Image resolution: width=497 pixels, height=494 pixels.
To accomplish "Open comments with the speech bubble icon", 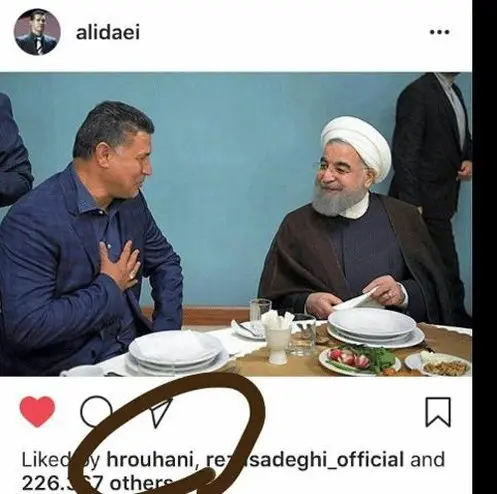I will 97,412.
